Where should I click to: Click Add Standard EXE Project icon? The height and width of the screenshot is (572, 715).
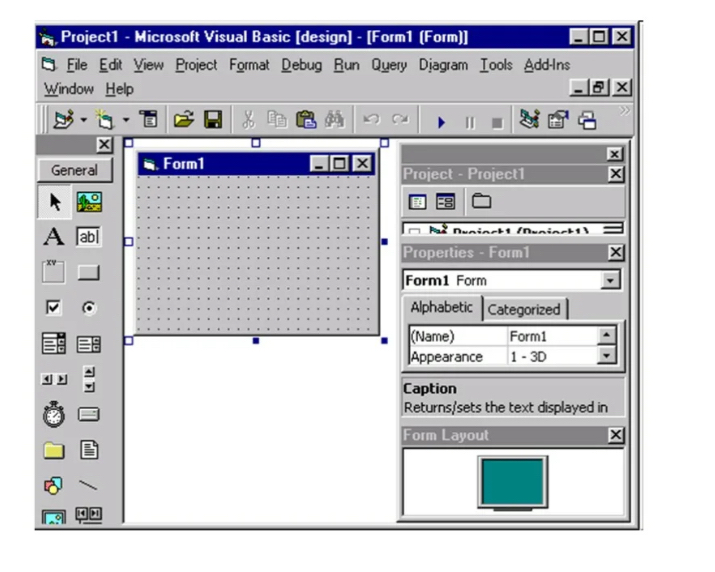tap(63, 120)
